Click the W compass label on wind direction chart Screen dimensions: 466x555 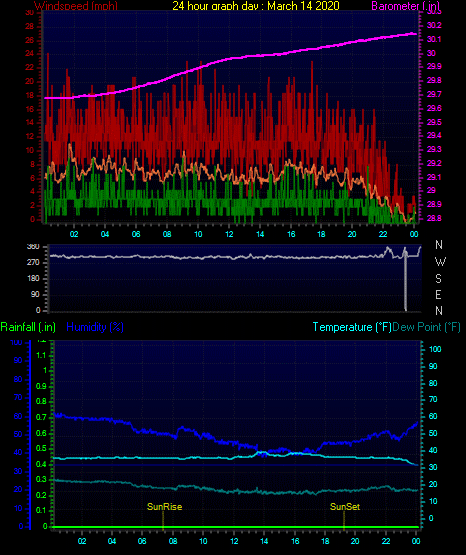(x=440, y=262)
